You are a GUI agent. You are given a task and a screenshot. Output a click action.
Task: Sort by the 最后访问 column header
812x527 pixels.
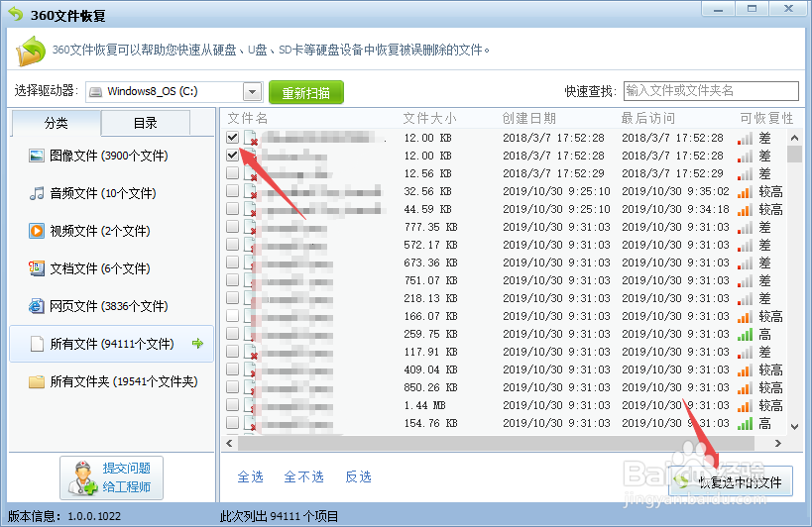(648, 119)
